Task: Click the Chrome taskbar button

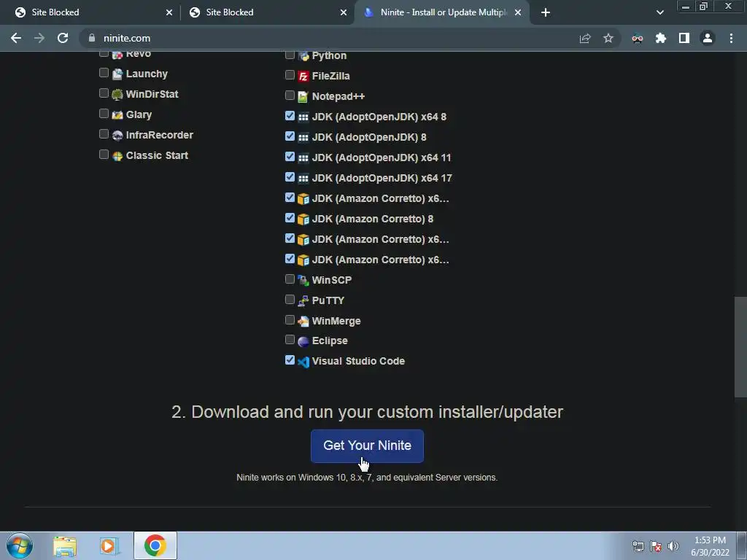Action: coord(155,545)
